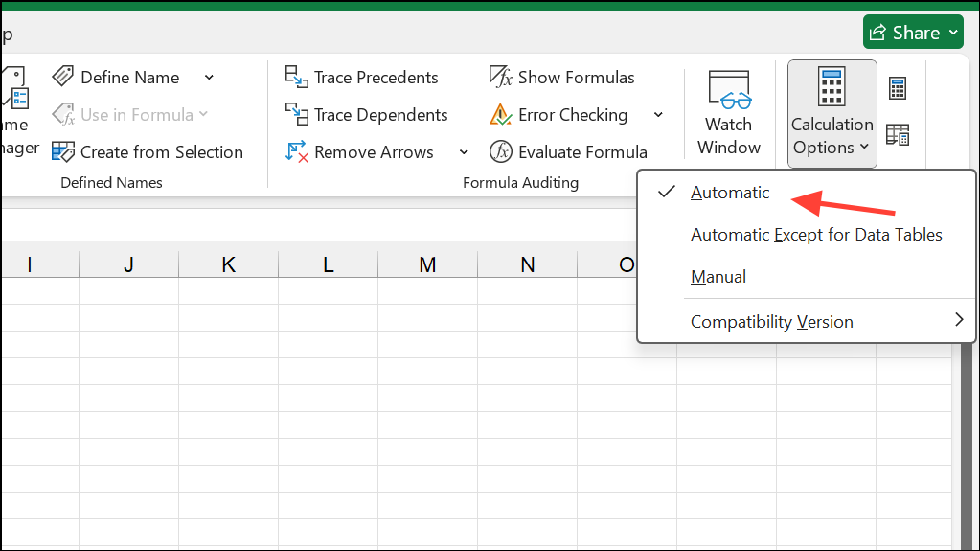Click the Calculate Now calculator icon
The width and height of the screenshot is (980, 551).
point(898,89)
